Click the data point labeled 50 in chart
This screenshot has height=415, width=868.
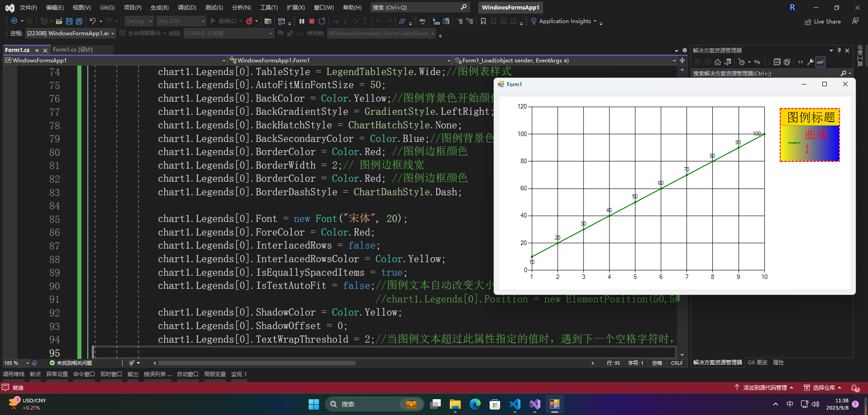point(635,202)
